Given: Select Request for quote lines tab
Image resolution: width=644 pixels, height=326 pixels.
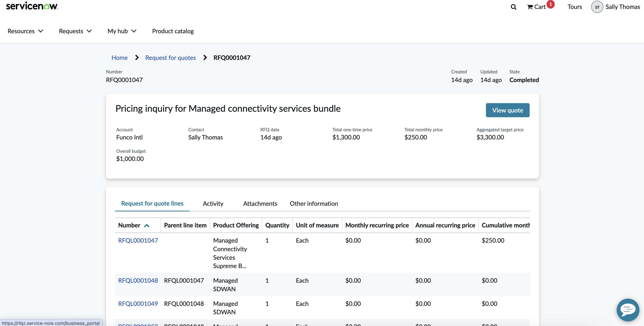Looking at the screenshot, I should 152,203.
